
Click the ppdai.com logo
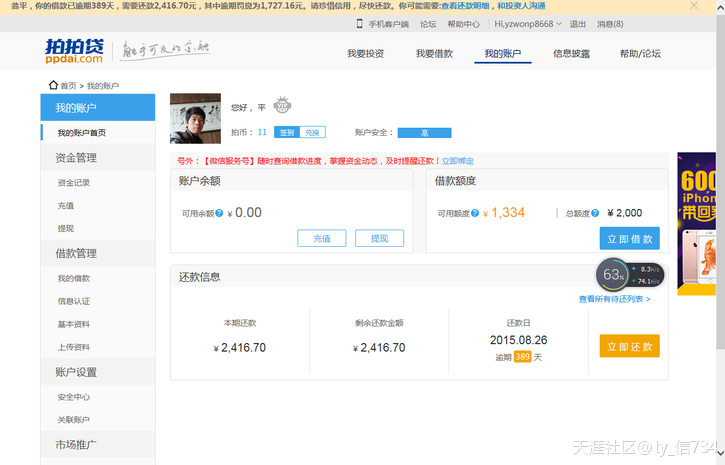click(x=73, y=51)
